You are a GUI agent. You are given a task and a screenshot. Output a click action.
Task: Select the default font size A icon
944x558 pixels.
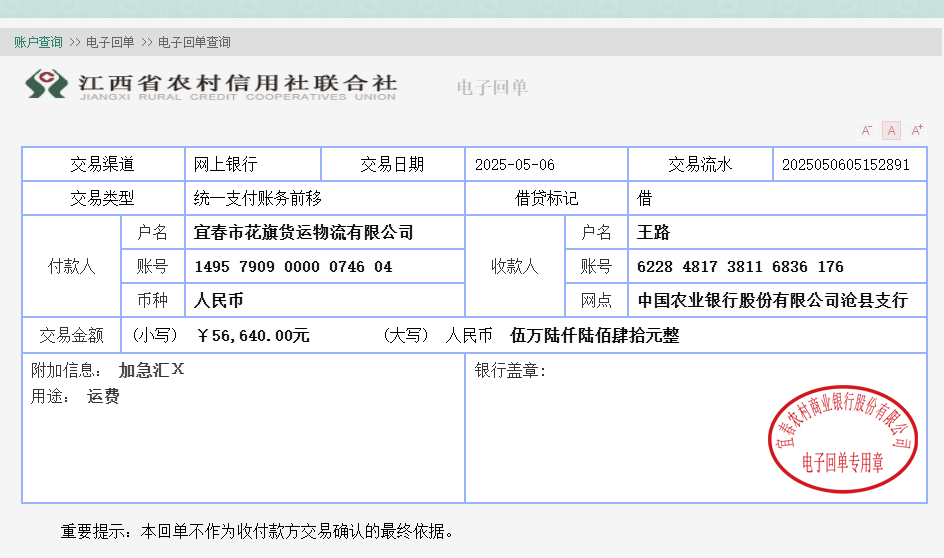coord(892,130)
